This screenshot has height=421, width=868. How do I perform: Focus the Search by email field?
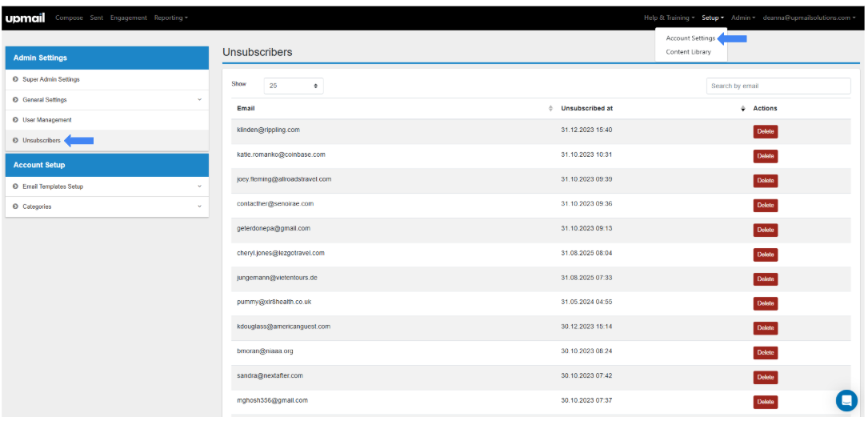(778, 86)
